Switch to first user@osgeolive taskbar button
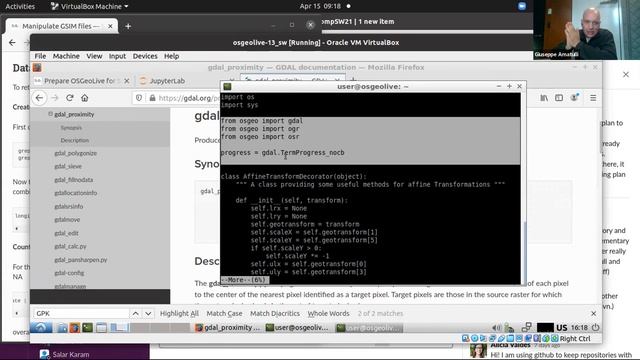 tap(297, 327)
